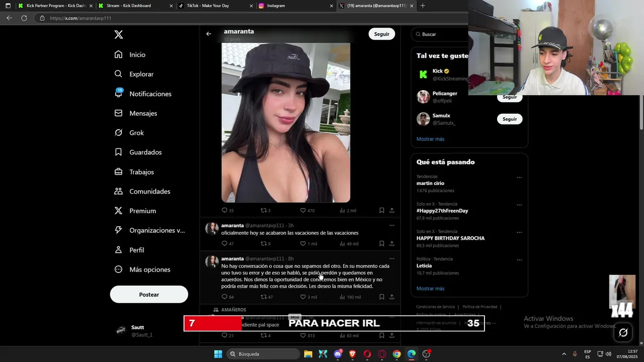The image size is (644, 362).
Task: Open the Windows Start menu
Action: tap(218, 354)
